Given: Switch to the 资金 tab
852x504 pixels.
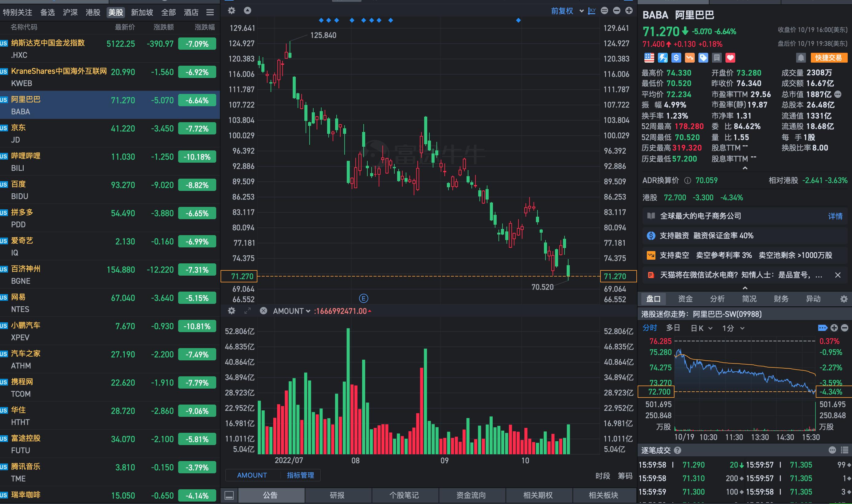Looking at the screenshot, I should click(x=685, y=299).
